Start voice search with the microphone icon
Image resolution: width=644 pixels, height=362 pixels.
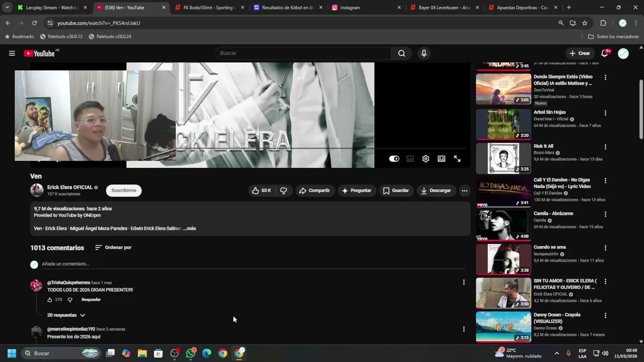pyautogui.click(x=424, y=53)
